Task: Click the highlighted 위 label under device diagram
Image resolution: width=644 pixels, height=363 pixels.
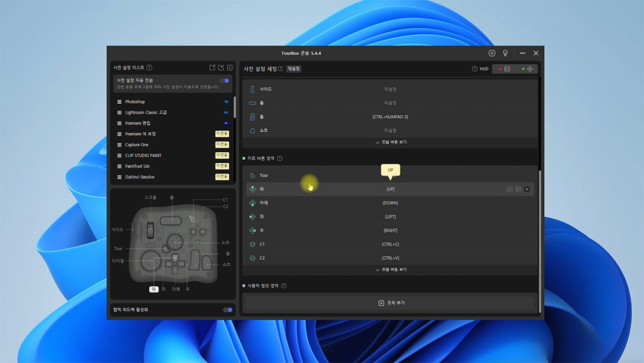Action: [x=154, y=289]
